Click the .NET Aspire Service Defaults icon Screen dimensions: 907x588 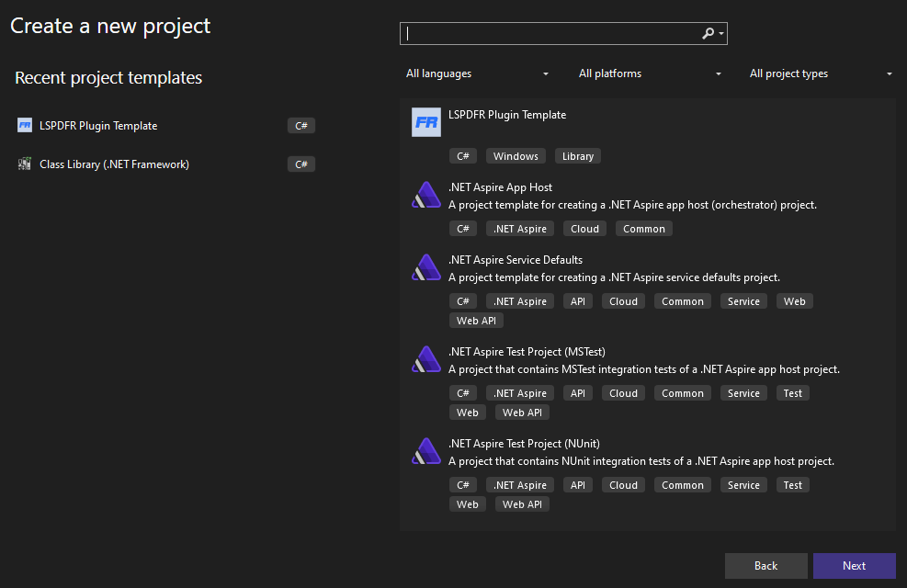[x=426, y=267]
